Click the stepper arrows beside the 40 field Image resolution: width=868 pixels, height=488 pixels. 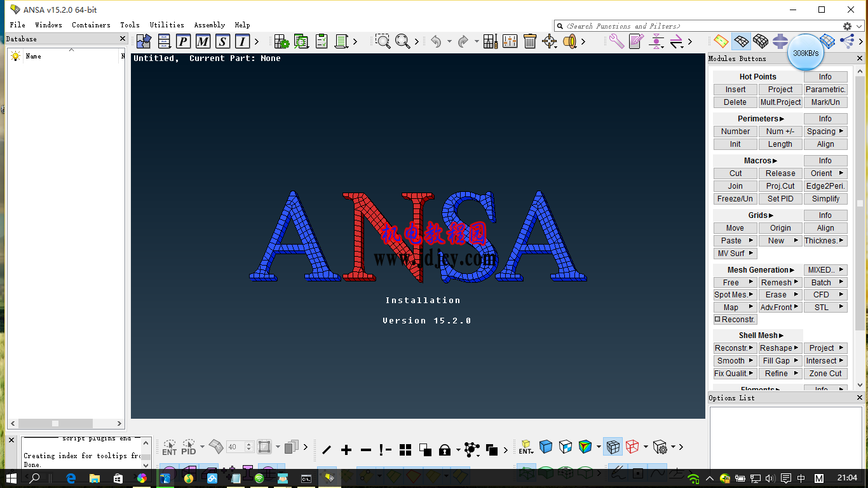point(249,447)
